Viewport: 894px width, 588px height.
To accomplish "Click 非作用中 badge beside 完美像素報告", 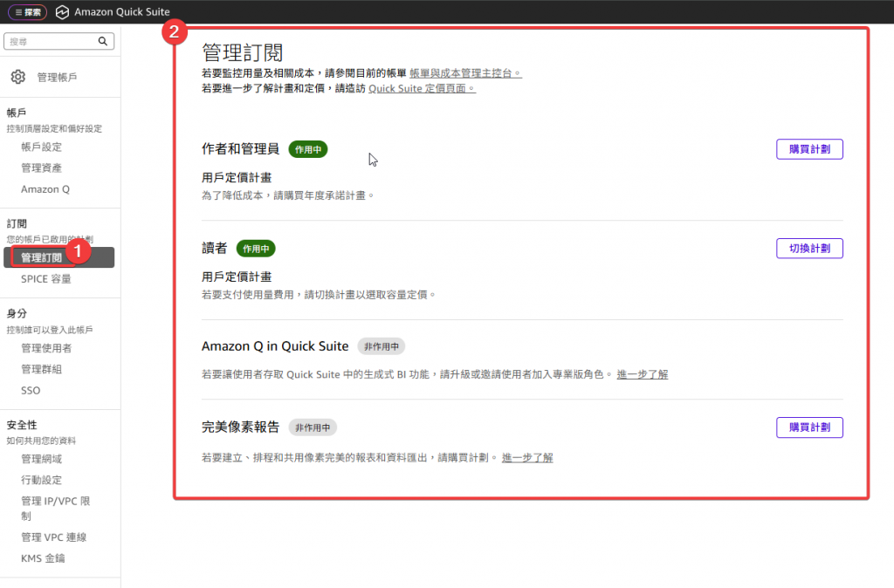I will (313, 427).
